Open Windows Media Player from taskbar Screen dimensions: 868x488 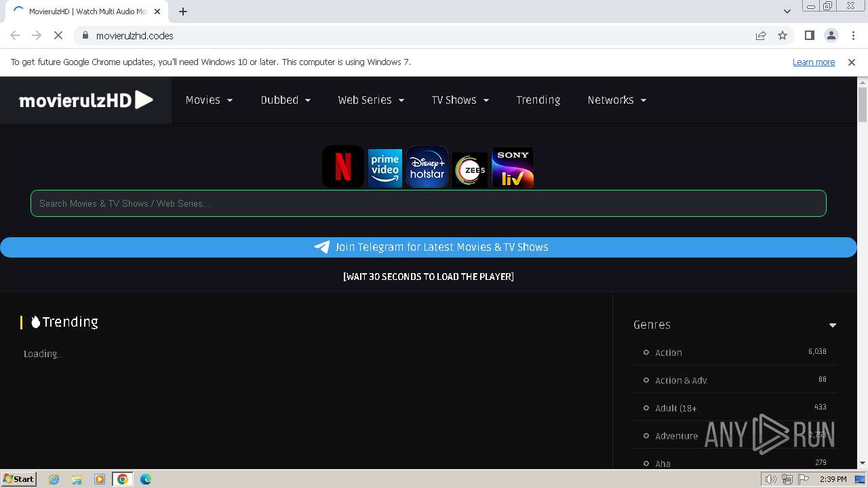(x=100, y=479)
